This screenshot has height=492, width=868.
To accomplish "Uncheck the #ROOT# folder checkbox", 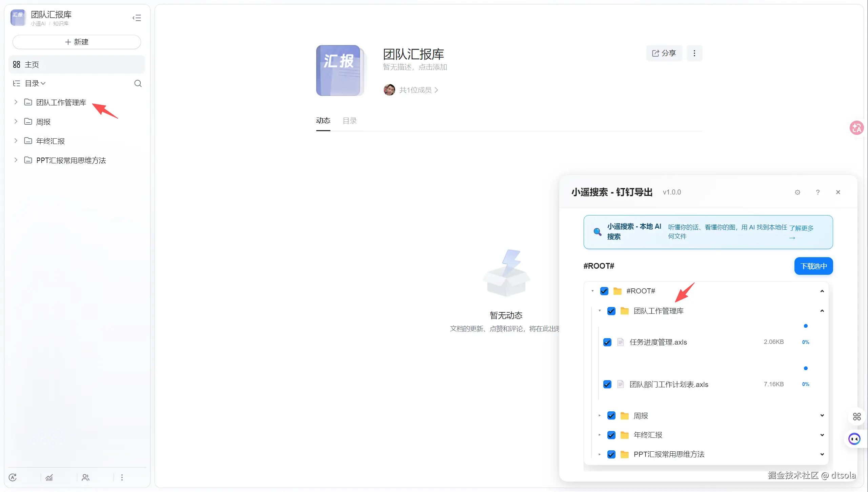I will coord(604,291).
